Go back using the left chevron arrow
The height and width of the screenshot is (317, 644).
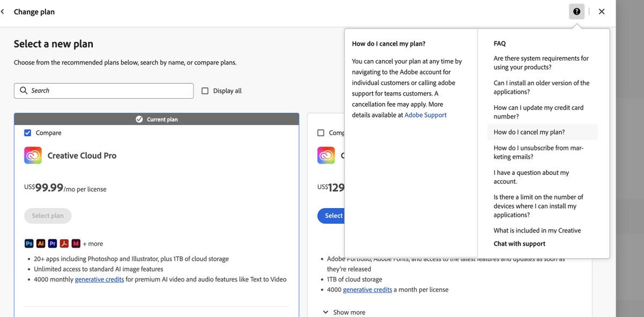pyautogui.click(x=3, y=11)
